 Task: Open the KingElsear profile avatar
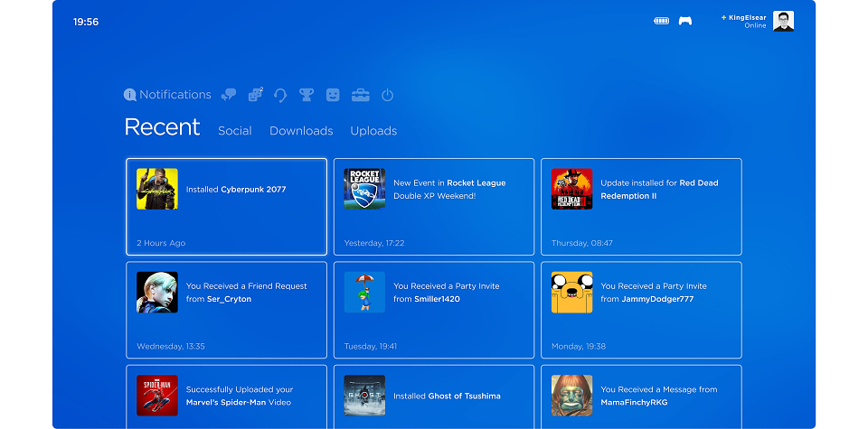point(783,21)
